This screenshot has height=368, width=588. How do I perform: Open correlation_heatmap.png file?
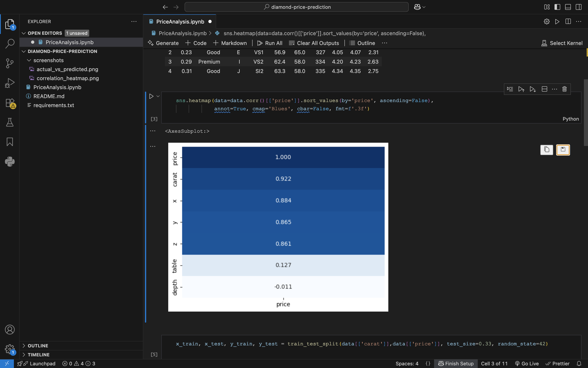pyautogui.click(x=68, y=78)
